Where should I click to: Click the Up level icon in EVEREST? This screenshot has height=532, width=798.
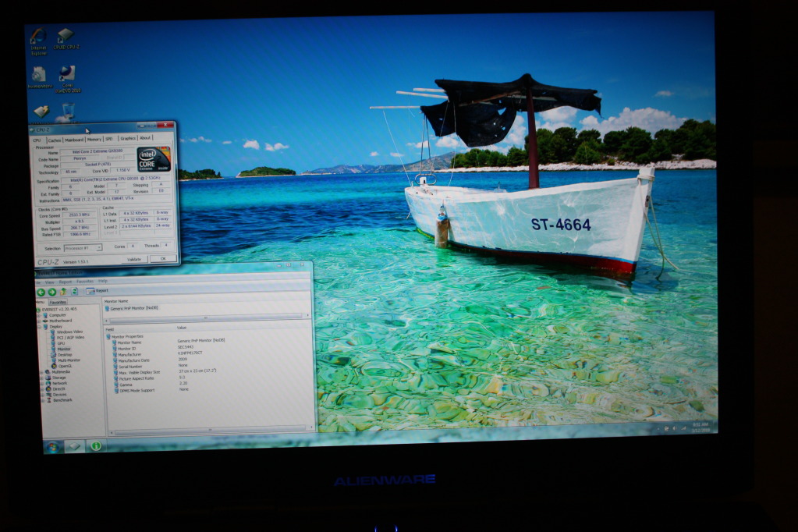(64, 291)
